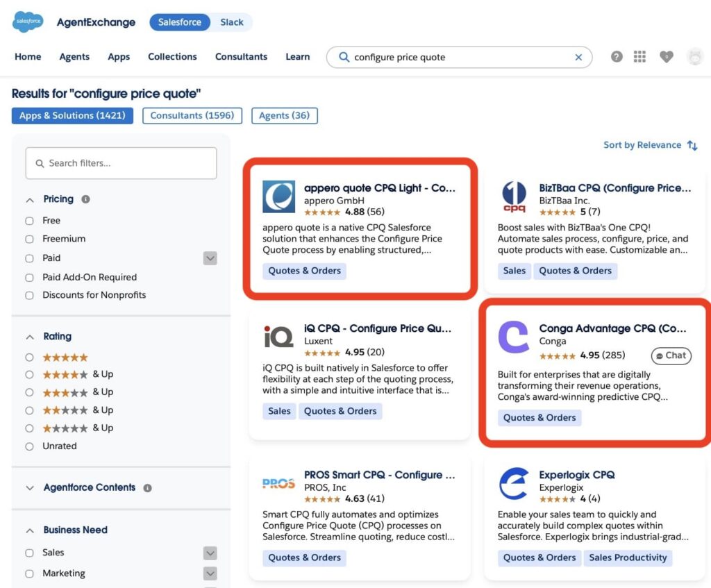Click Quotes & Orders tag on appero card

pos(304,271)
